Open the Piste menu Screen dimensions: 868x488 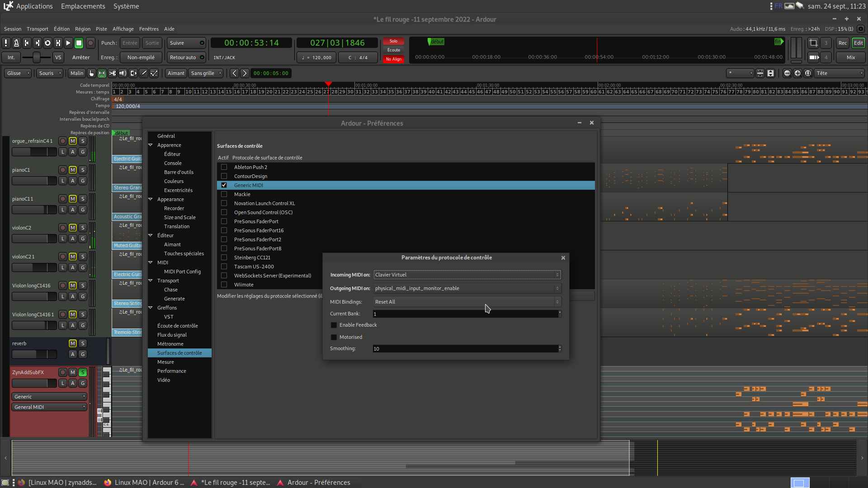[x=101, y=29]
